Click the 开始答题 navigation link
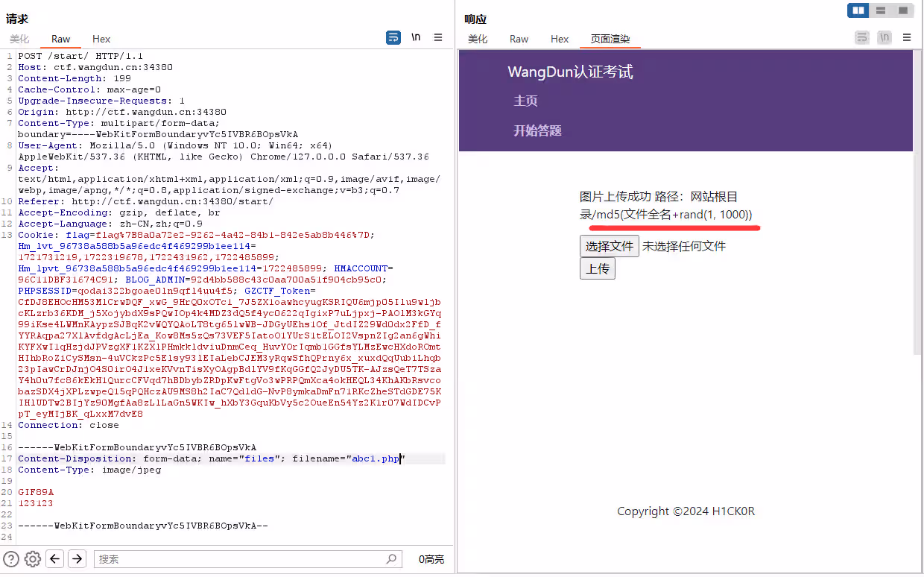 coord(537,130)
